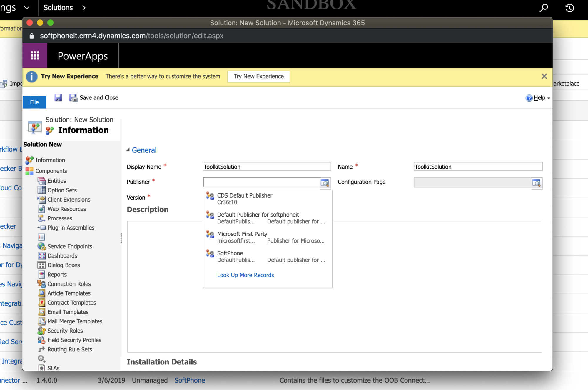588x390 pixels.
Task: Focus the Publisher lookup field
Action: [261, 182]
